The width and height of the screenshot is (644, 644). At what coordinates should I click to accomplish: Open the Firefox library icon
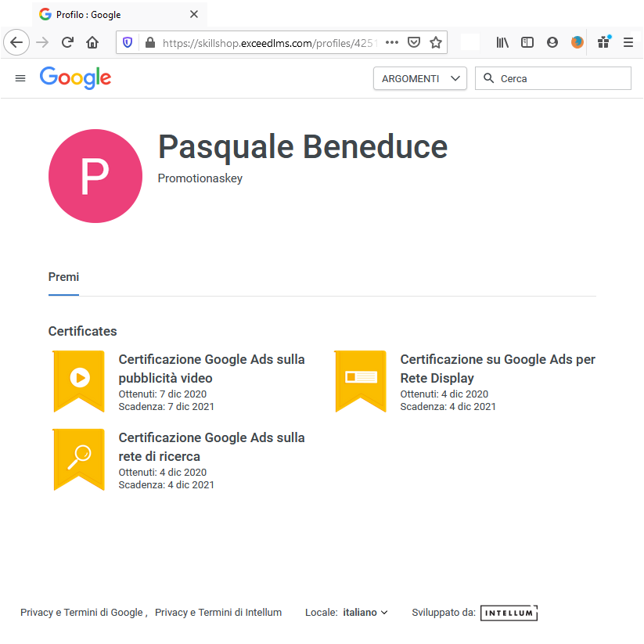(x=502, y=42)
